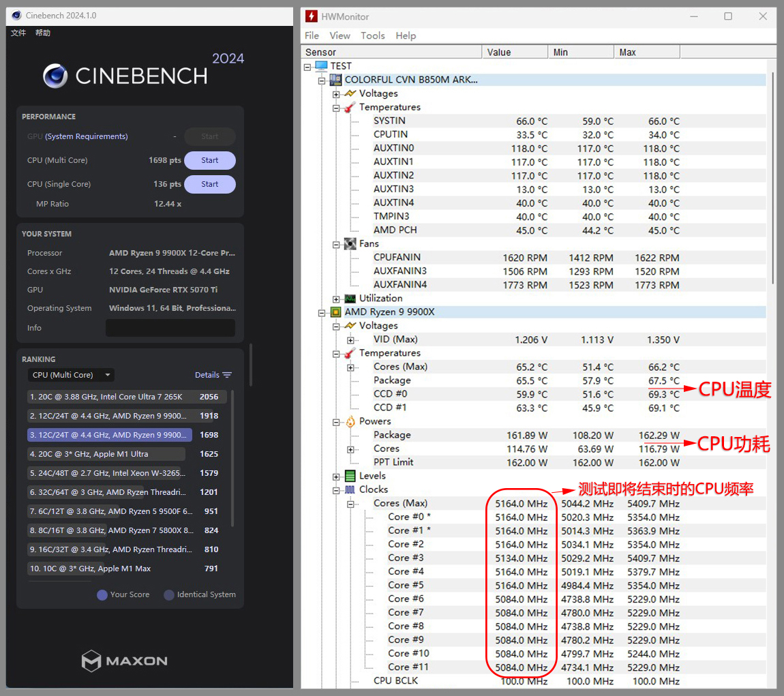The height and width of the screenshot is (696, 784).
Task: Open the Tools menu in HWMonitor
Action: [372, 35]
